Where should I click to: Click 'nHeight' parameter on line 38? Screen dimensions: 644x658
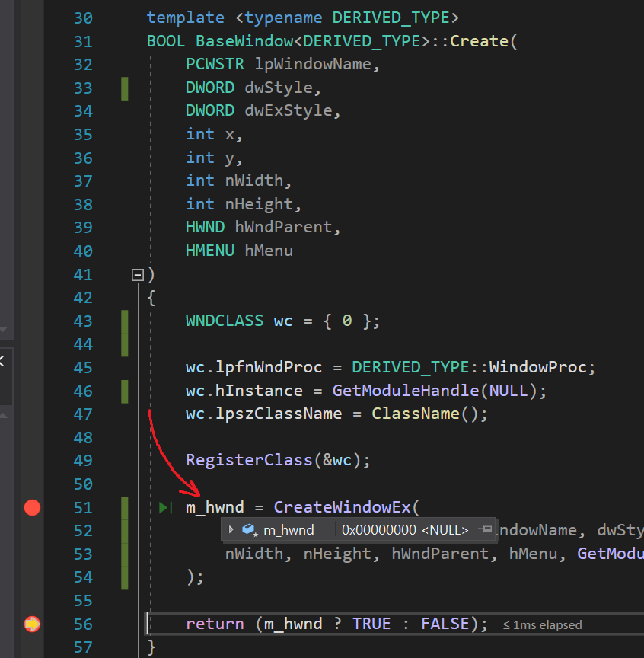[x=259, y=204]
